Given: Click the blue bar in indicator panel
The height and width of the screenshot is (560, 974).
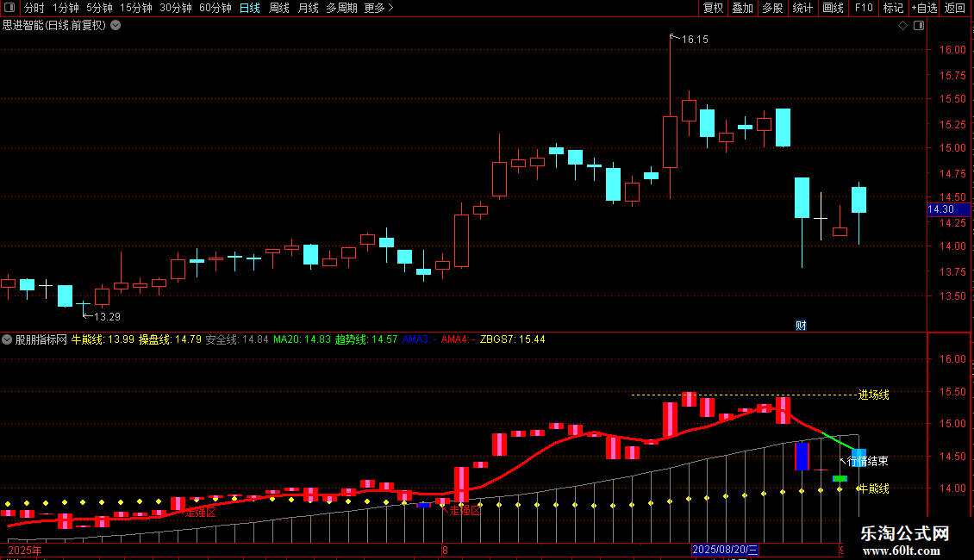Looking at the screenshot, I should pos(802,457).
